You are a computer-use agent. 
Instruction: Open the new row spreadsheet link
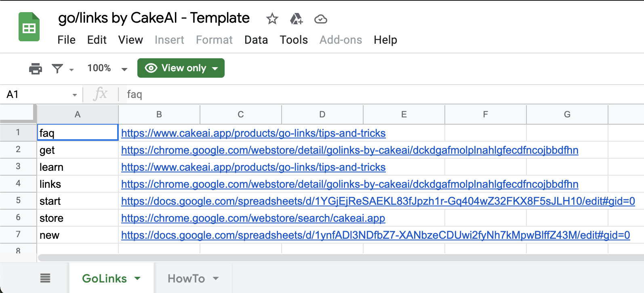click(x=376, y=235)
